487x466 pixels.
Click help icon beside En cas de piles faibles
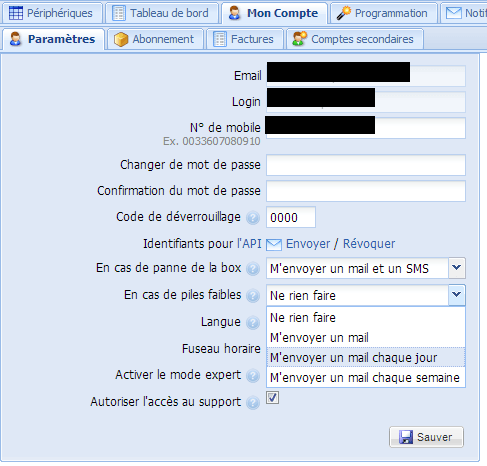[x=253, y=296]
